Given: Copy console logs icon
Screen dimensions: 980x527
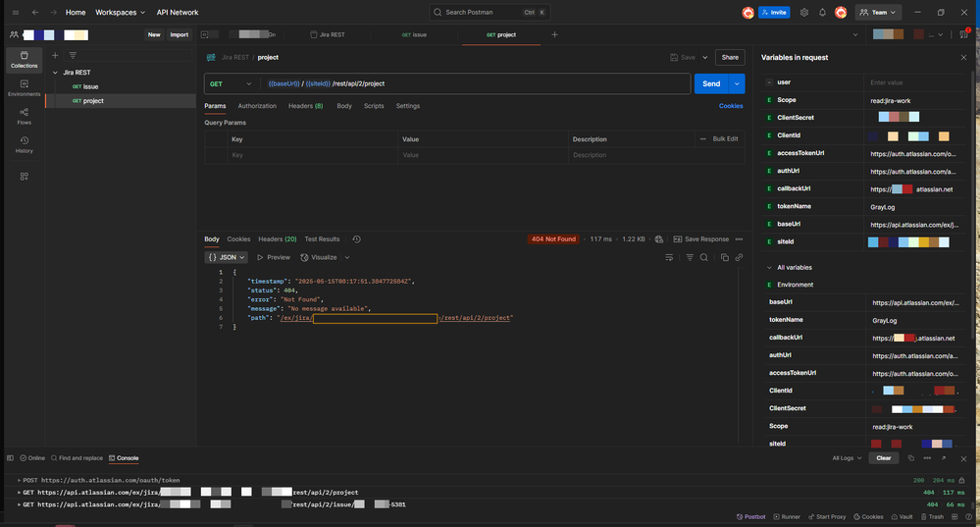Looking at the screenshot, I should click(x=910, y=458).
